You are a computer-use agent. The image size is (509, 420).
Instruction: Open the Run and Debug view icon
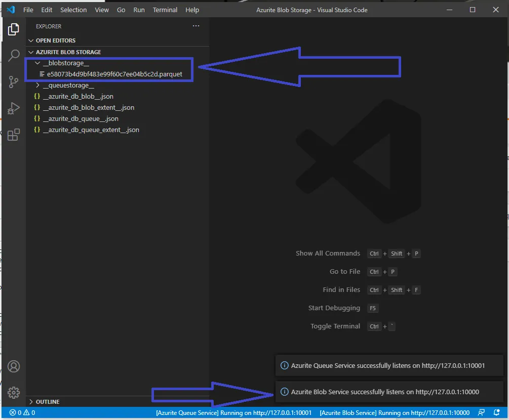(13, 108)
